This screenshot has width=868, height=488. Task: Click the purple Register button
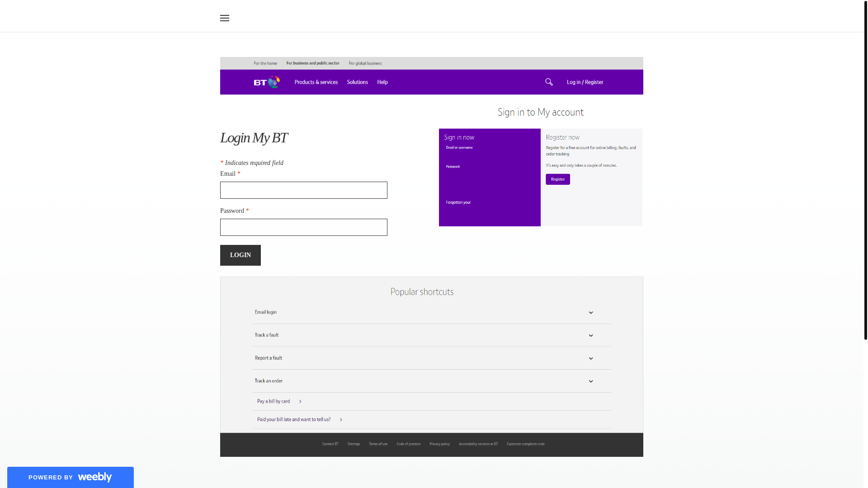point(558,179)
